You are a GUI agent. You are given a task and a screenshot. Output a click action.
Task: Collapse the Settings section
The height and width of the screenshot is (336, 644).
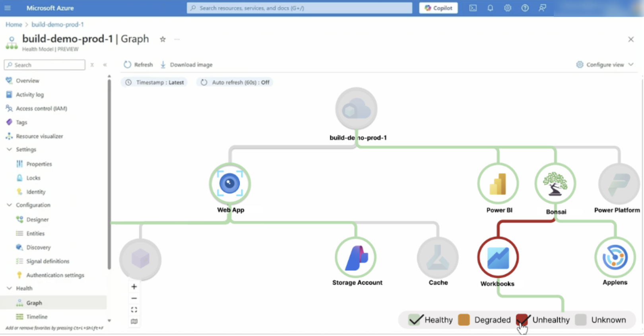click(9, 149)
